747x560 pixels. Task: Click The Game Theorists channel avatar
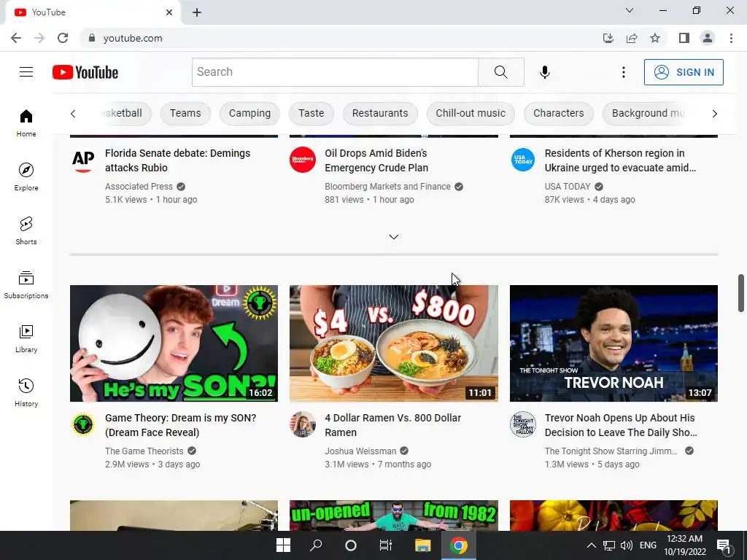point(83,424)
